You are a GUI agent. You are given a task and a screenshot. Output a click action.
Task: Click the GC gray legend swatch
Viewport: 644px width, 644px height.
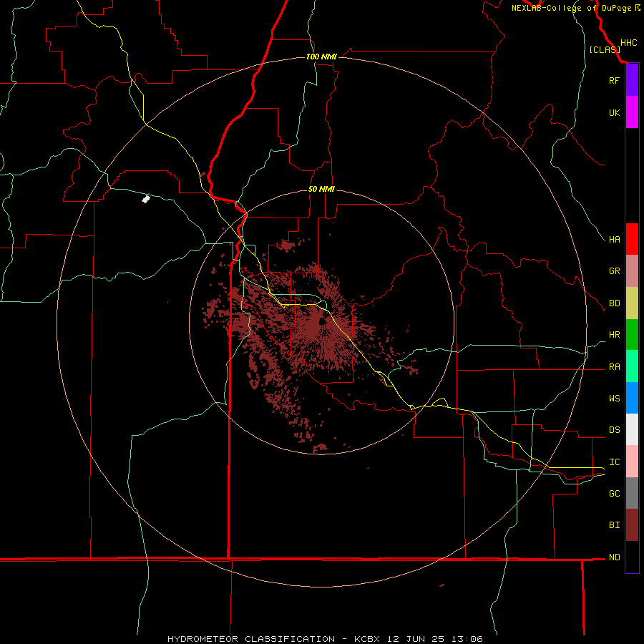632,493
